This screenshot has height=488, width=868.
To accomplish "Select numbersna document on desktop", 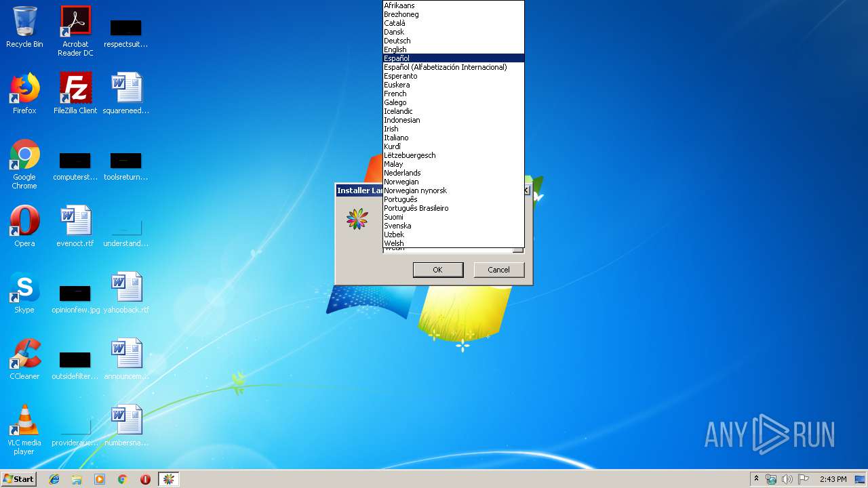I will click(x=126, y=426).
